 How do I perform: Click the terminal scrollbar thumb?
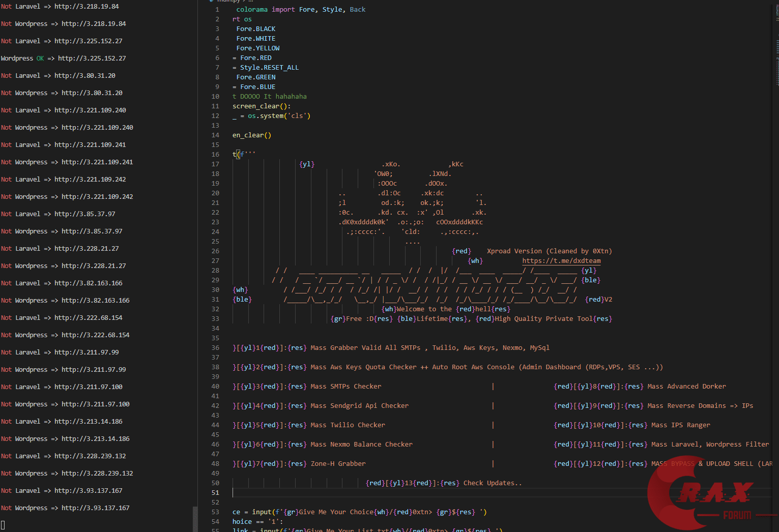click(195, 519)
